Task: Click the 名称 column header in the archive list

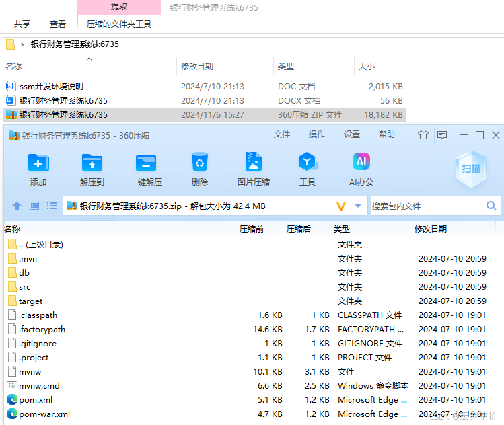Action: 12,229
